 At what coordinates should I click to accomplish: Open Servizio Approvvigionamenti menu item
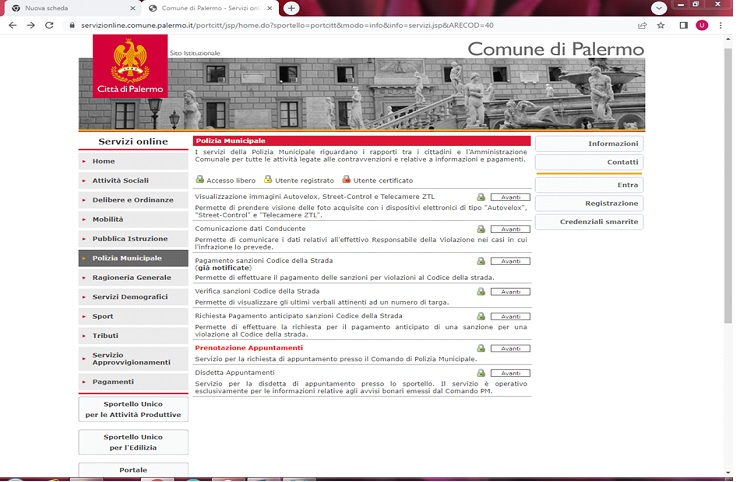[133, 358]
